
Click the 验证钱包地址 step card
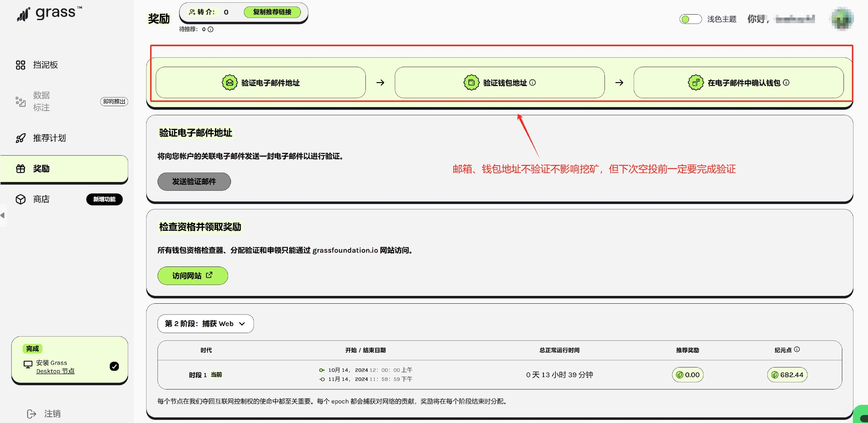tap(499, 82)
